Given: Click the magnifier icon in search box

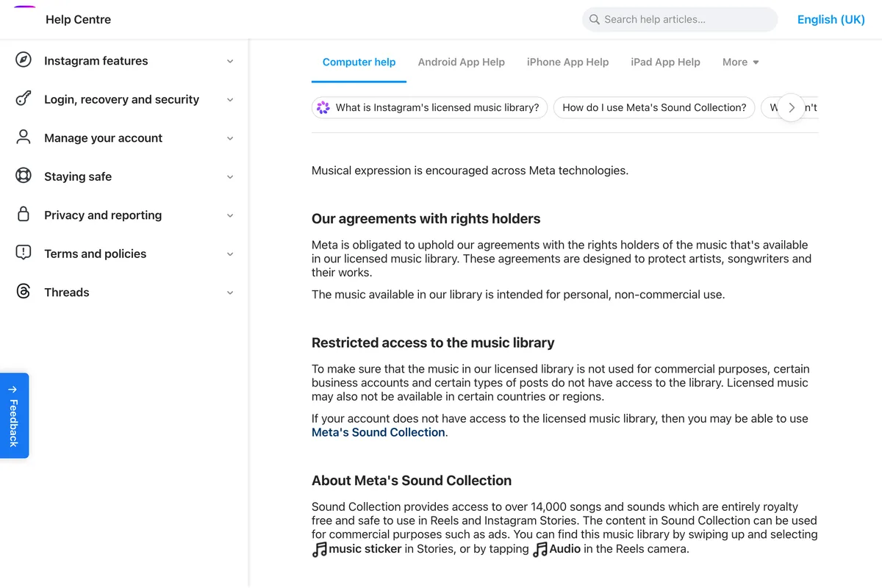Looking at the screenshot, I should pos(594,20).
